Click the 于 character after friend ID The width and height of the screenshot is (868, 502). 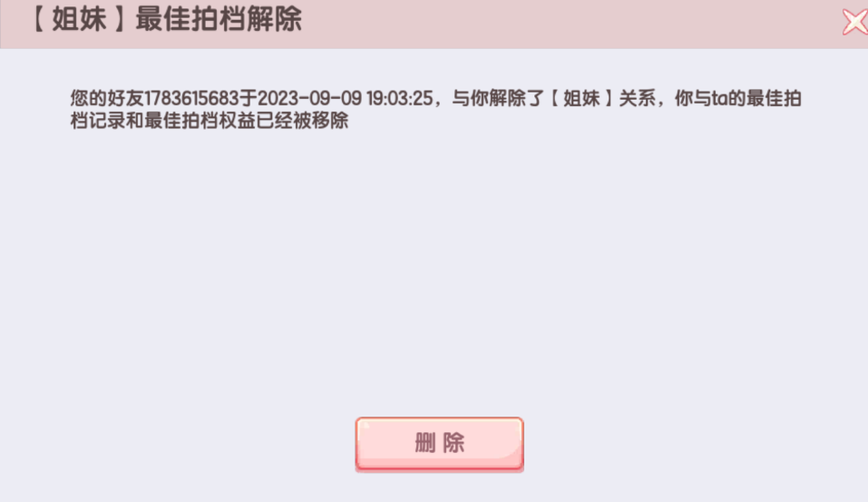click(x=249, y=99)
